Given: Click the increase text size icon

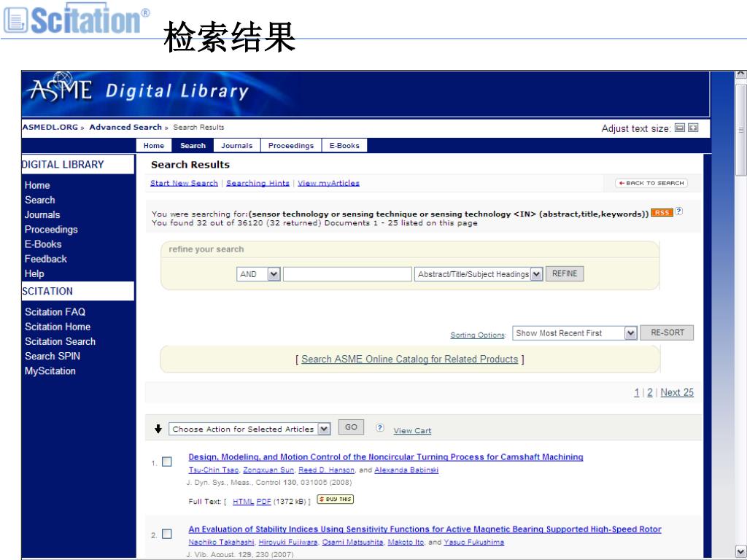Looking at the screenshot, I should click(693, 128).
